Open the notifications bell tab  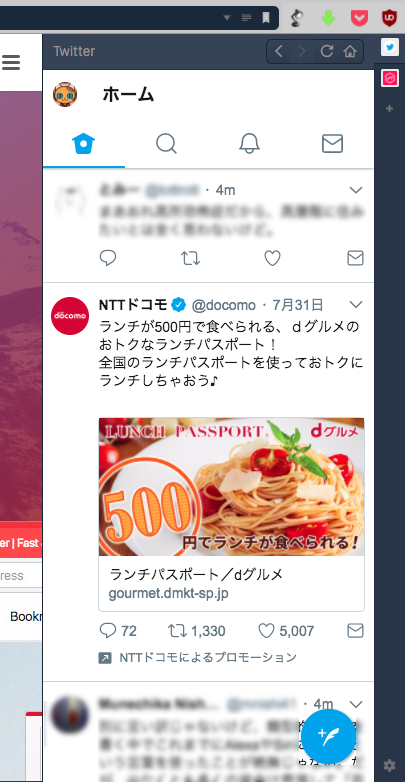tap(249, 144)
